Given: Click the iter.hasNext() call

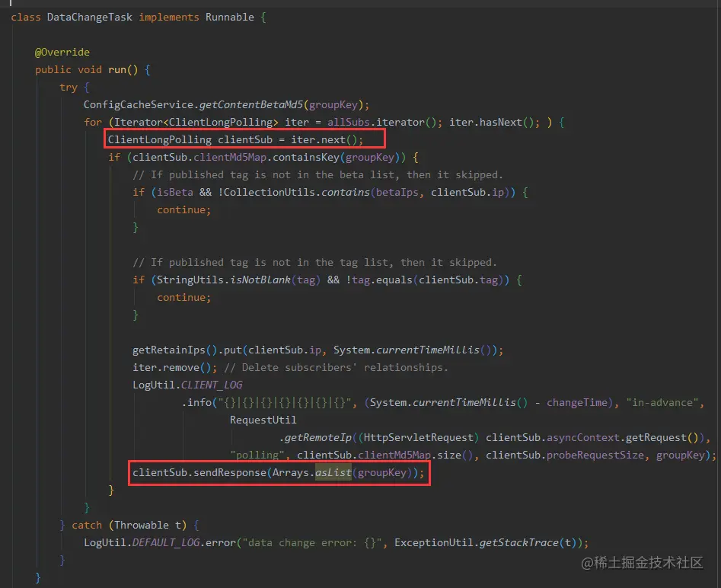Looking at the screenshot, I should (492, 122).
